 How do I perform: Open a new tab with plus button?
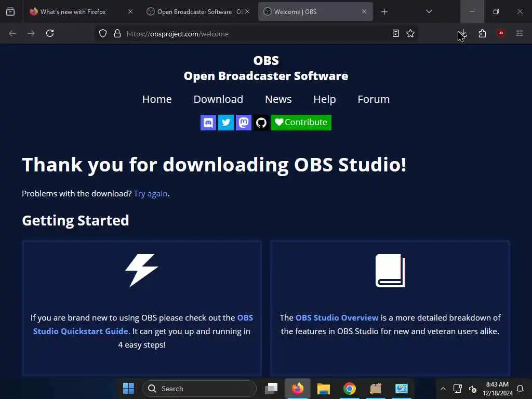pyautogui.click(x=384, y=12)
